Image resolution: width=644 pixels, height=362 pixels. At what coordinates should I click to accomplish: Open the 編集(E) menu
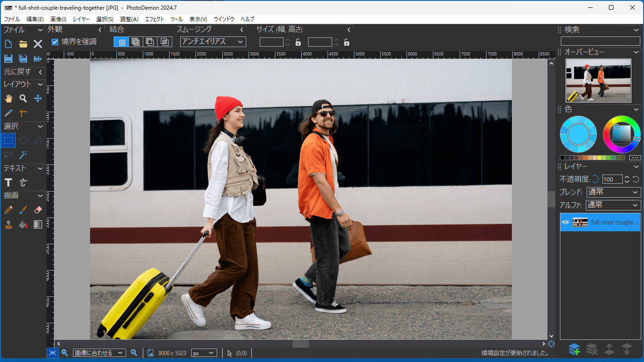[x=35, y=19]
